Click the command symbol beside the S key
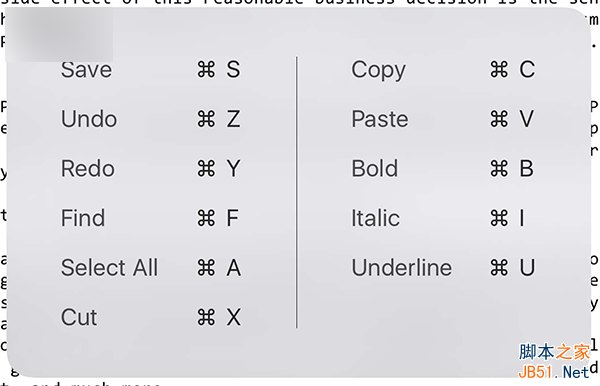This screenshot has width=600, height=386. pos(206,70)
